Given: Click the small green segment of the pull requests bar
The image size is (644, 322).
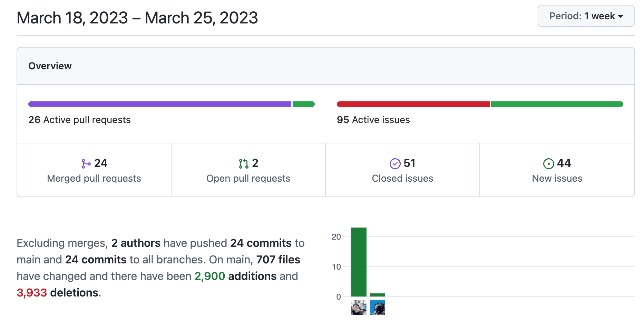Looking at the screenshot, I should pyautogui.click(x=303, y=104).
